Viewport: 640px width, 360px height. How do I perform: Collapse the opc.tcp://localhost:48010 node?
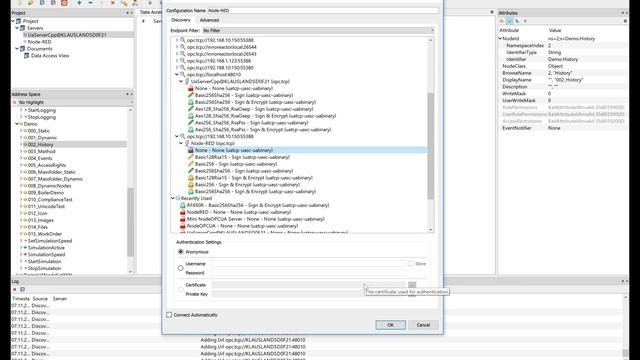177,75
